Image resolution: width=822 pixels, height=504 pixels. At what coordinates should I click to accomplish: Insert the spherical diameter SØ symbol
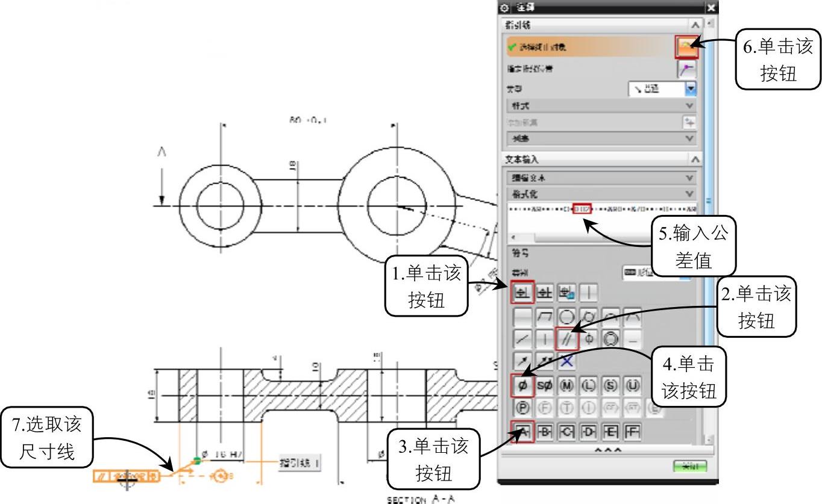pyautogui.click(x=545, y=385)
